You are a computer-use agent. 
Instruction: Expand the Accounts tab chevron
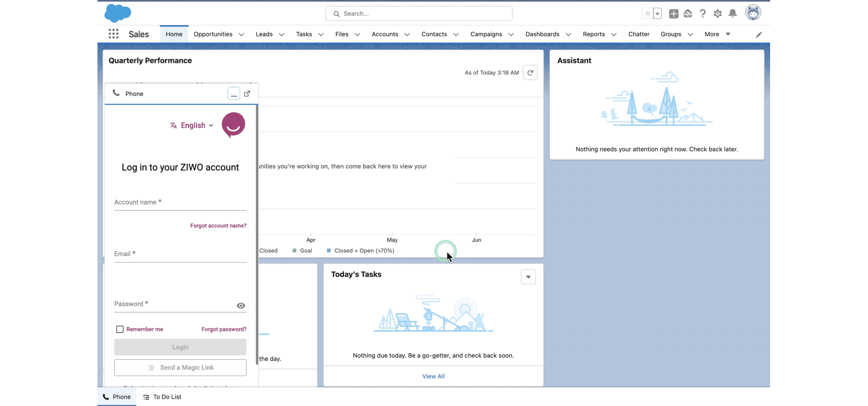(407, 34)
